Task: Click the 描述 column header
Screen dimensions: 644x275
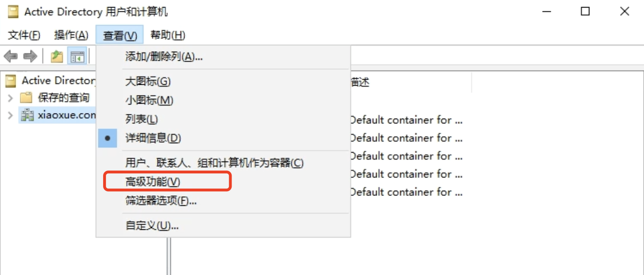Action: click(x=361, y=82)
